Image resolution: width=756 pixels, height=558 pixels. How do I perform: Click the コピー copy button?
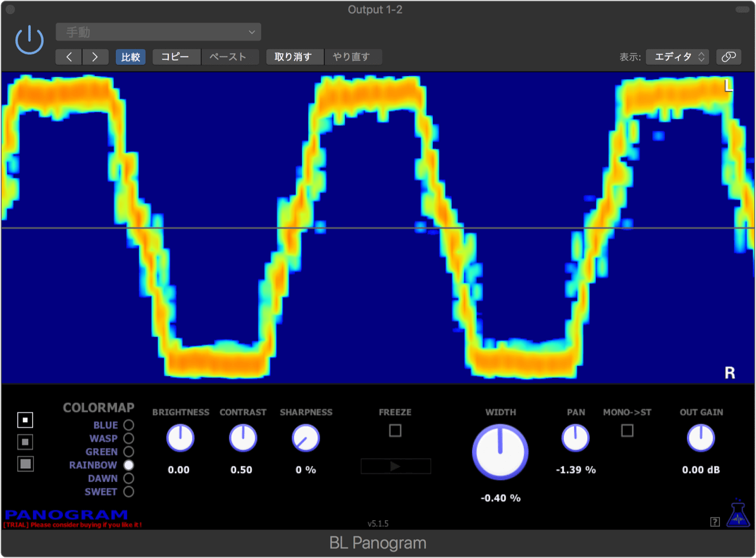pos(176,57)
